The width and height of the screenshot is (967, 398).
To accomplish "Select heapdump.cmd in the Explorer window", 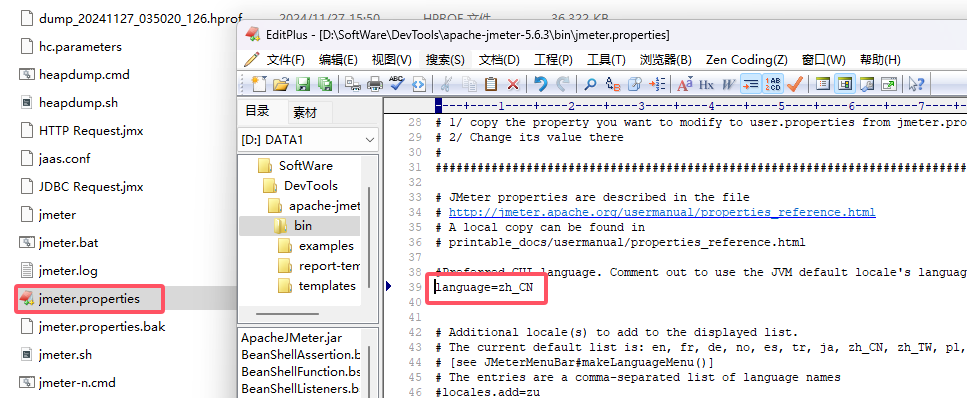I will (84, 75).
